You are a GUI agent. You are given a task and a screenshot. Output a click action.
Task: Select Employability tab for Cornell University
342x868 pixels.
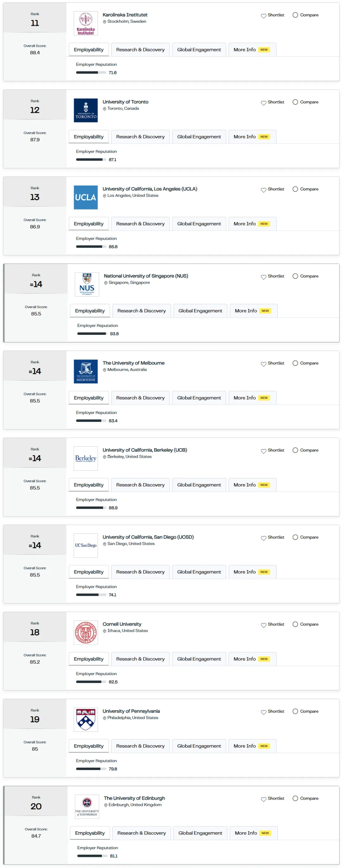[89, 659]
